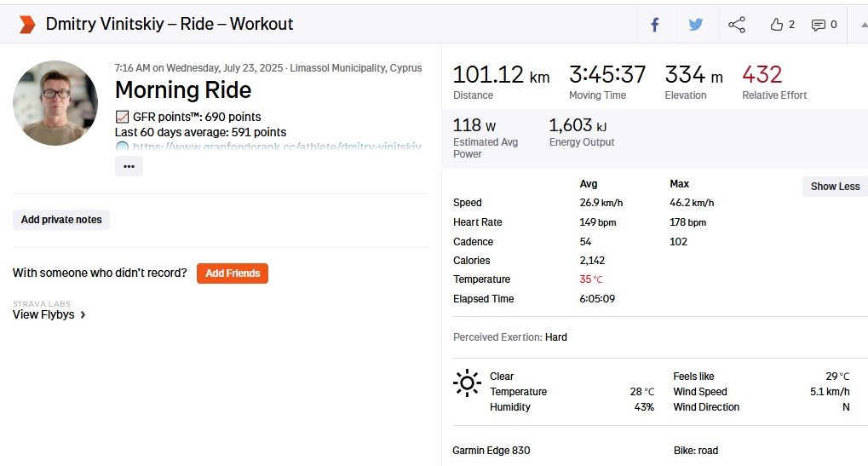Collapse stats with Show Less
Viewport: 868px width, 466px height.
point(834,187)
